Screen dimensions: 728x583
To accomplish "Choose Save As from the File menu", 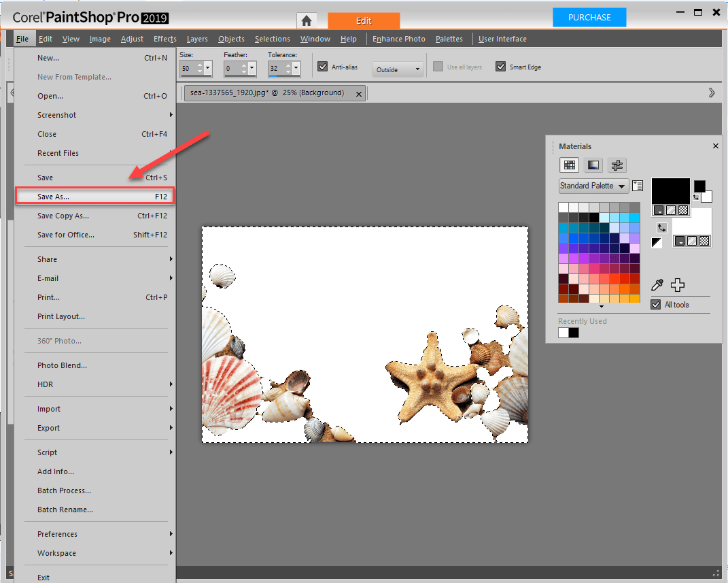I will pyautogui.click(x=95, y=196).
